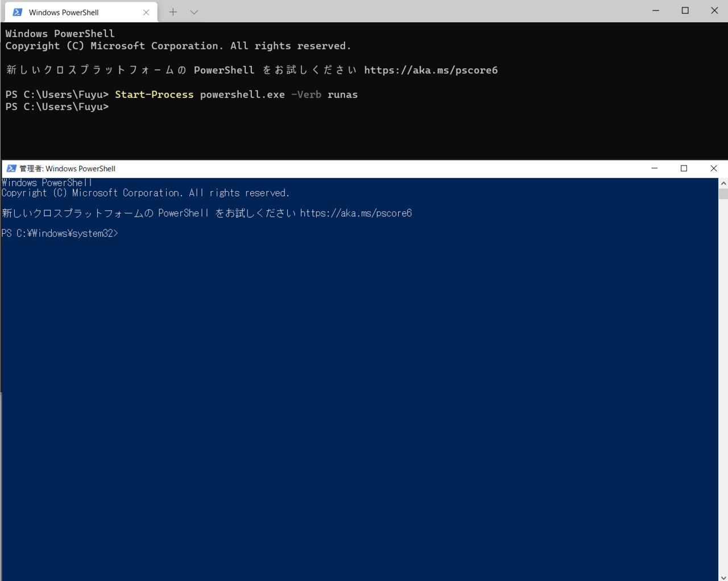Minimize the Windows Terminal window
Screen dimensions: 728x581
pyautogui.click(x=656, y=10)
